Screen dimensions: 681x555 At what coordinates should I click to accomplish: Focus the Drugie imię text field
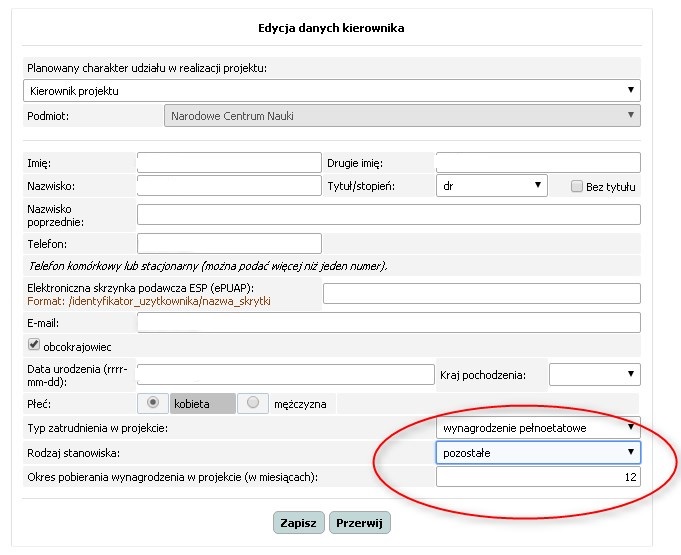[538, 162]
